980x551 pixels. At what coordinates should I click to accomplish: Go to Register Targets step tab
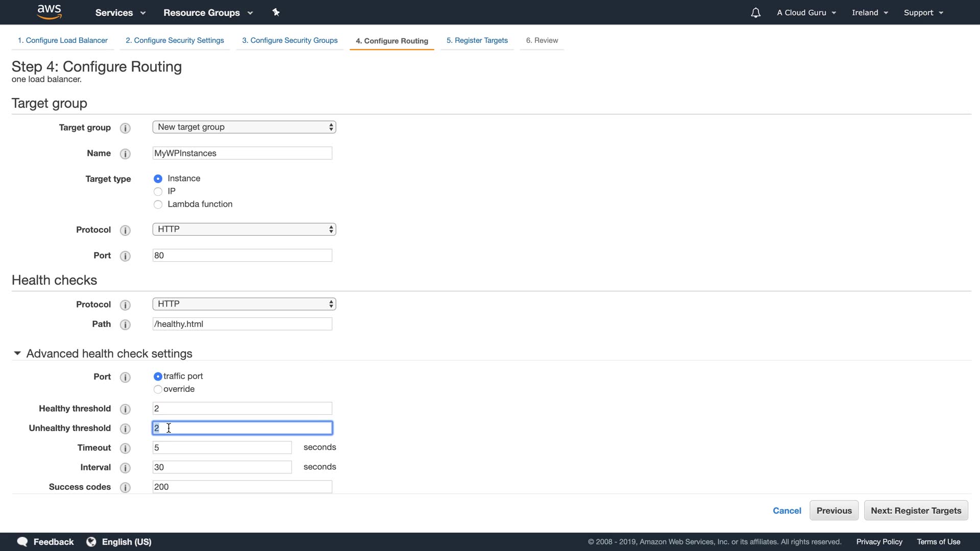click(x=477, y=40)
